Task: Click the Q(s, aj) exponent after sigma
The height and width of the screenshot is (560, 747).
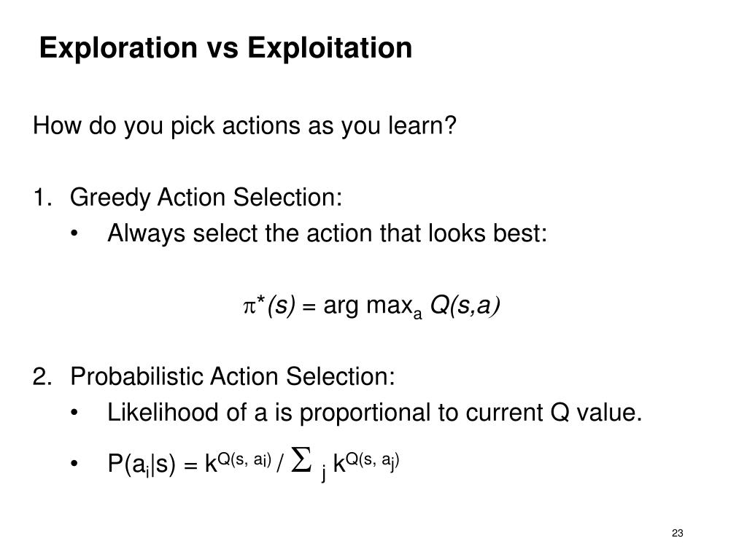Action: (x=373, y=460)
